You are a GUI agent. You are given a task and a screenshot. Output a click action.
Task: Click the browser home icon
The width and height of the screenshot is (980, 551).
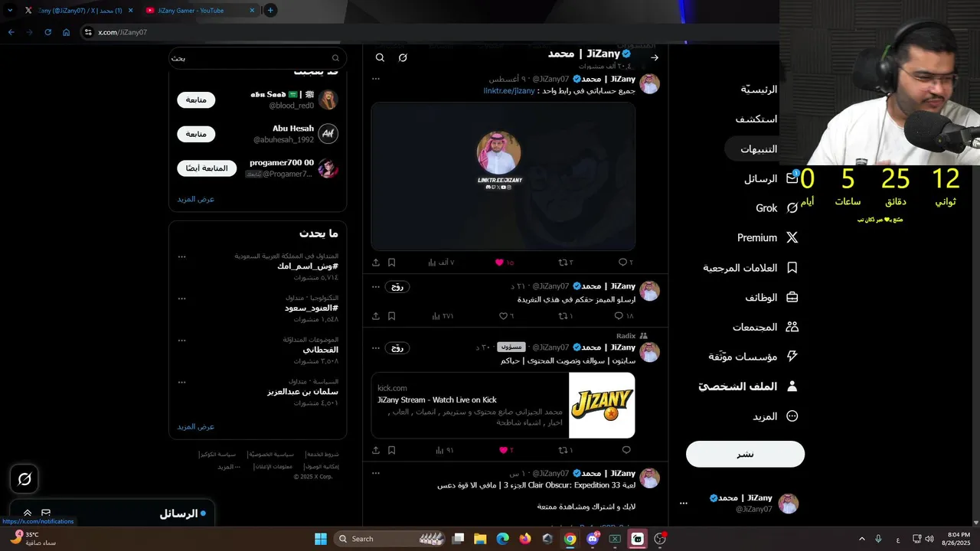pos(66,32)
